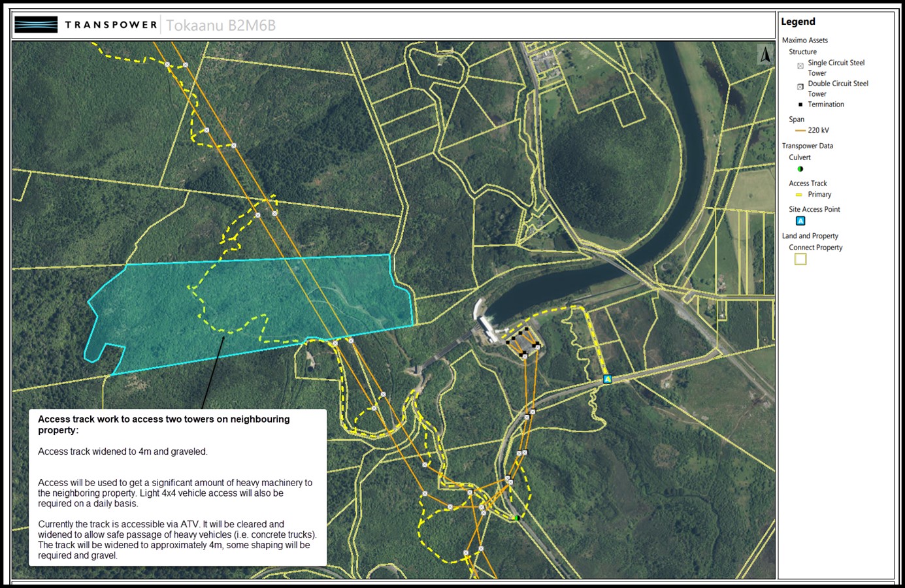The height and width of the screenshot is (588, 905).
Task: Click the Land and Property legend group label
Action: click(x=810, y=237)
